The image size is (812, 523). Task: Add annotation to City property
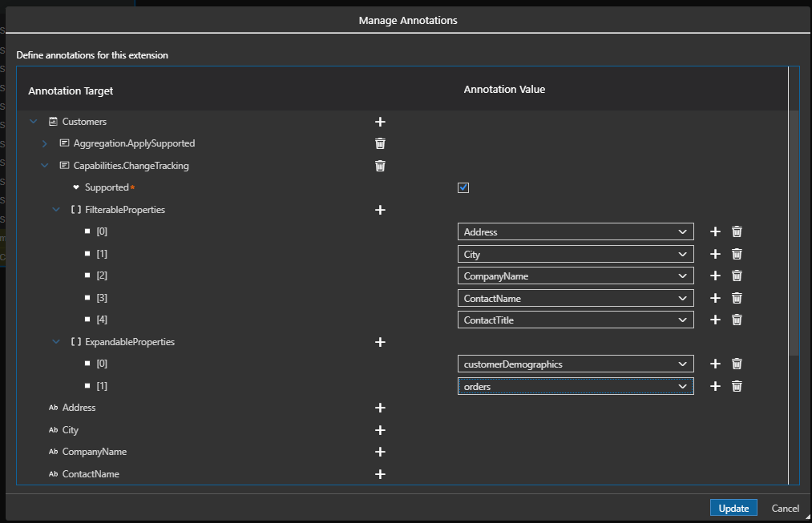[x=380, y=430]
